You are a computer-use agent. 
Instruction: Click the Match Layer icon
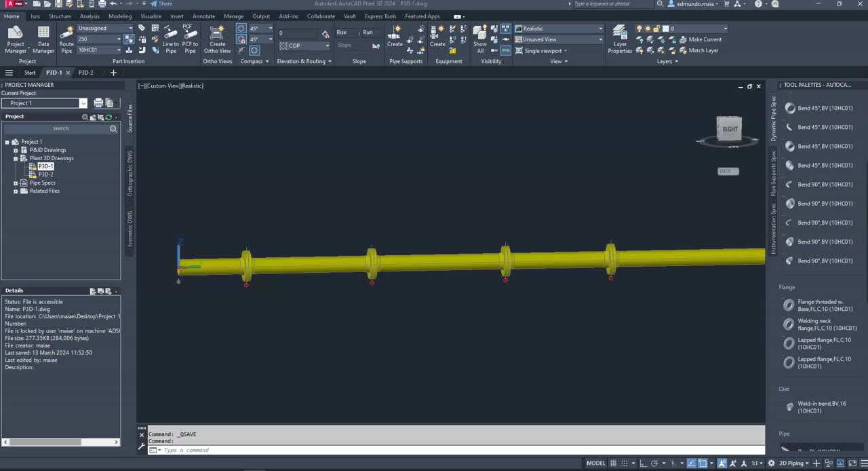tap(703, 50)
